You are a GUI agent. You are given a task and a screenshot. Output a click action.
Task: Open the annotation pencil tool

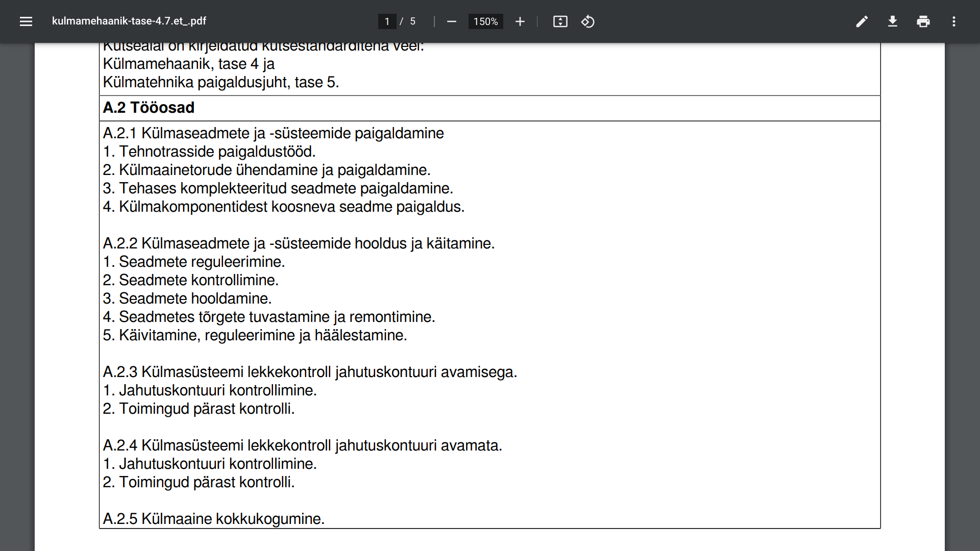pyautogui.click(x=862, y=21)
